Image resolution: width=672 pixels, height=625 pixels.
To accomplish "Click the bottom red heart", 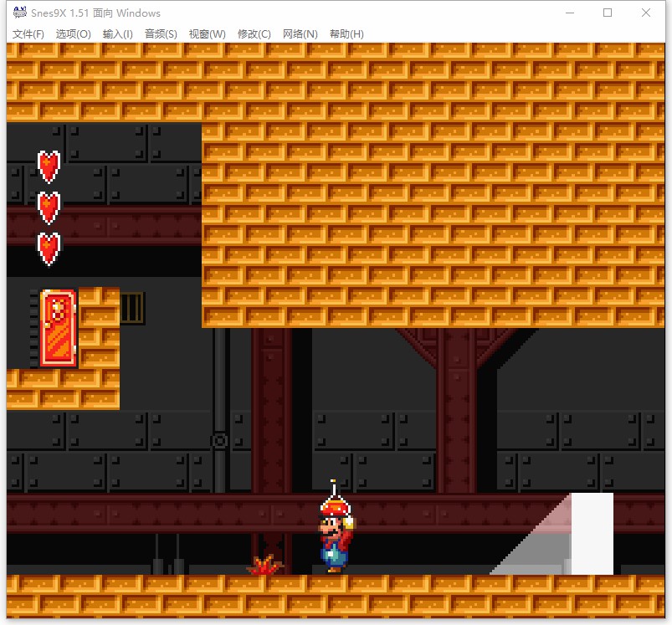I will tap(49, 248).
